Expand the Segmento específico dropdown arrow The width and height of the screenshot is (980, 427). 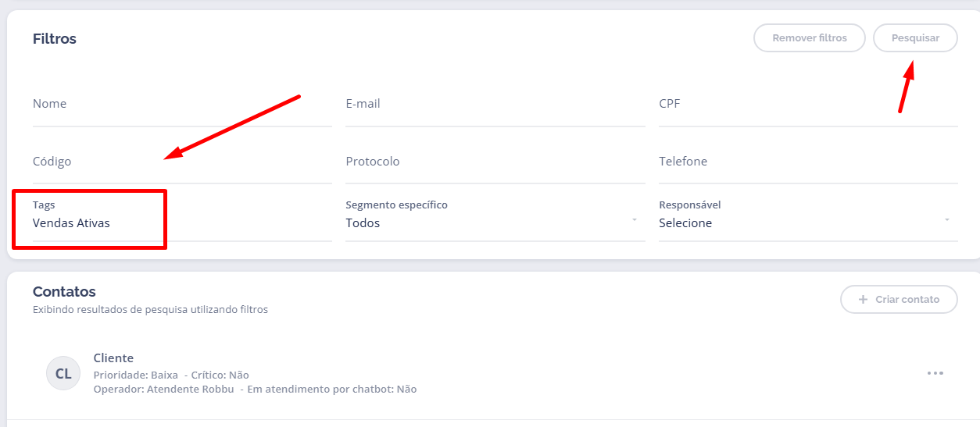coord(635,221)
